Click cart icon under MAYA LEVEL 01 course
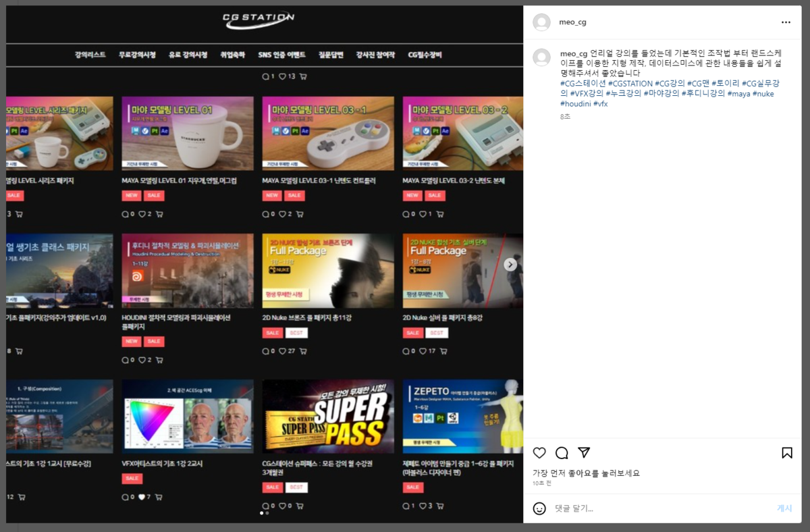 [x=159, y=214]
